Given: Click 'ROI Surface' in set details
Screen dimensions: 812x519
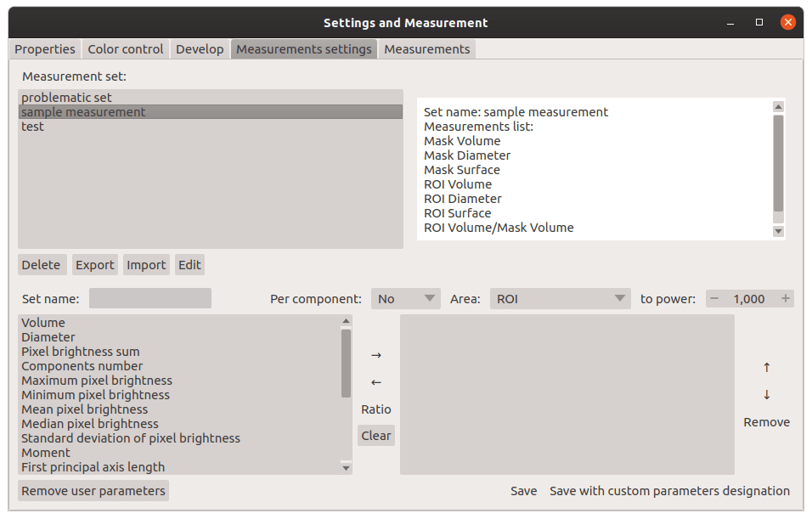Looking at the screenshot, I should (x=457, y=213).
